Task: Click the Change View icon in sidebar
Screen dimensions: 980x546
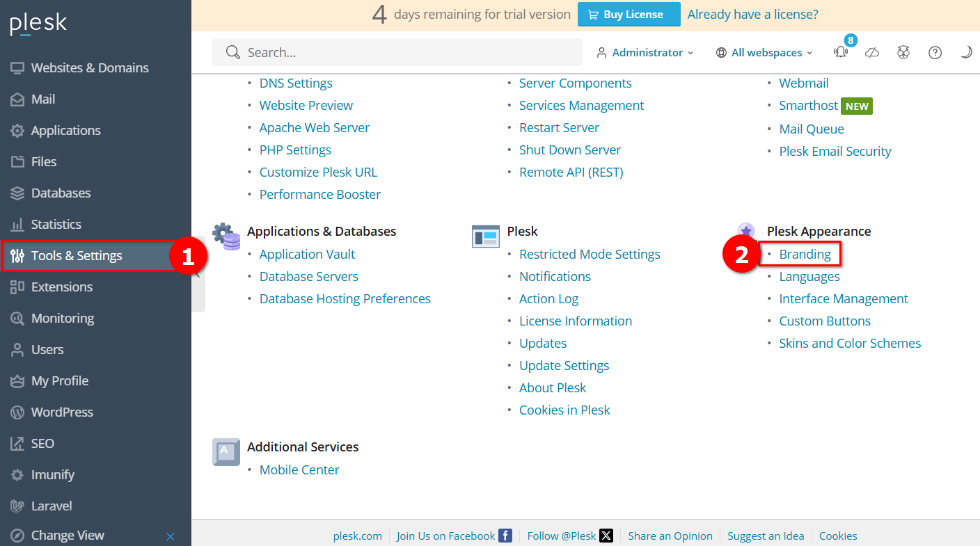Action: [x=17, y=536]
